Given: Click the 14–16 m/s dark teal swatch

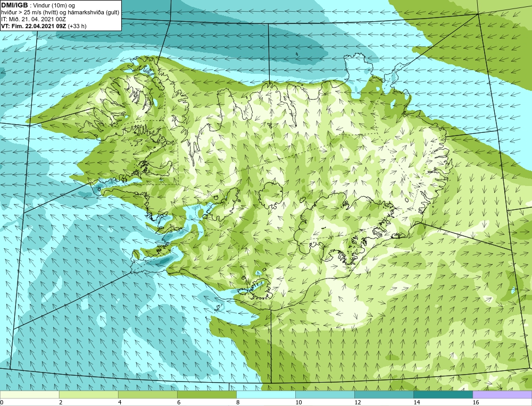Looking at the screenshot, I should [x=443, y=394].
